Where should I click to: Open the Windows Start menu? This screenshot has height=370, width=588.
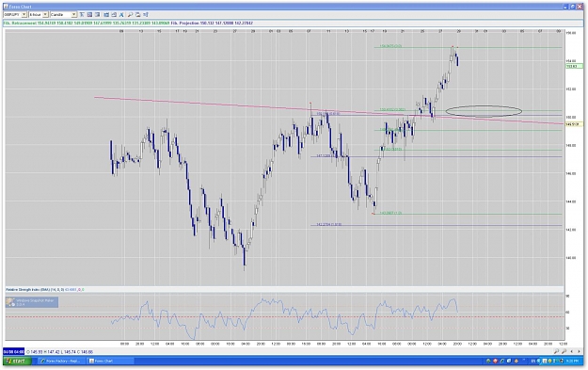(x=17, y=361)
